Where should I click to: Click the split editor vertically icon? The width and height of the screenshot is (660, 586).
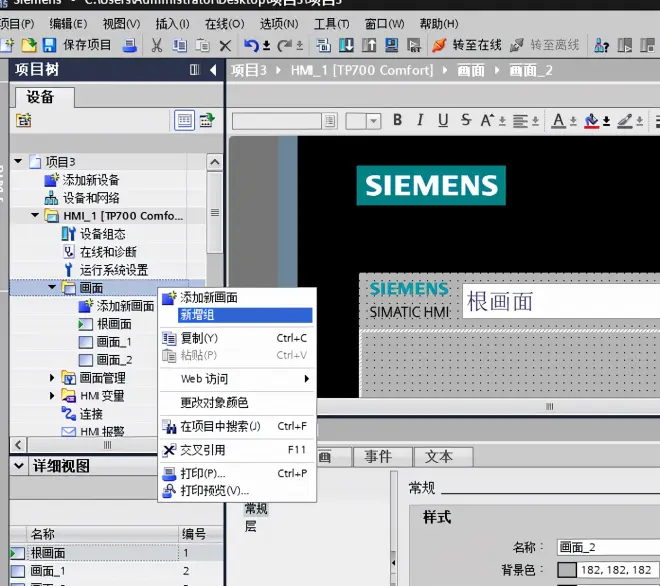point(625,45)
